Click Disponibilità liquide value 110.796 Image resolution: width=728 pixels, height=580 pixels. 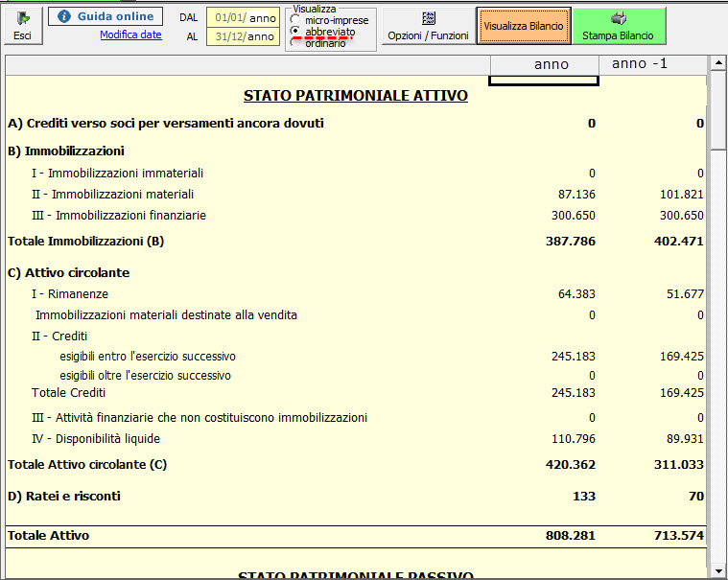(x=574, y=439)
